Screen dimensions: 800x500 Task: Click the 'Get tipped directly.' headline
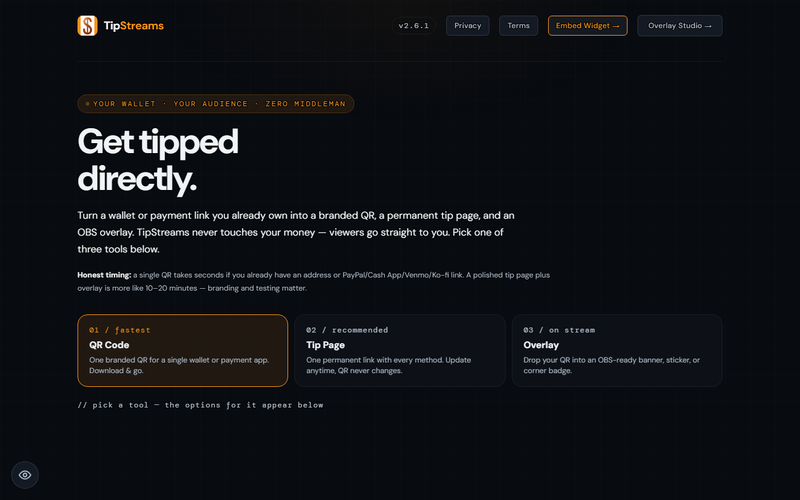coord(158,160)
